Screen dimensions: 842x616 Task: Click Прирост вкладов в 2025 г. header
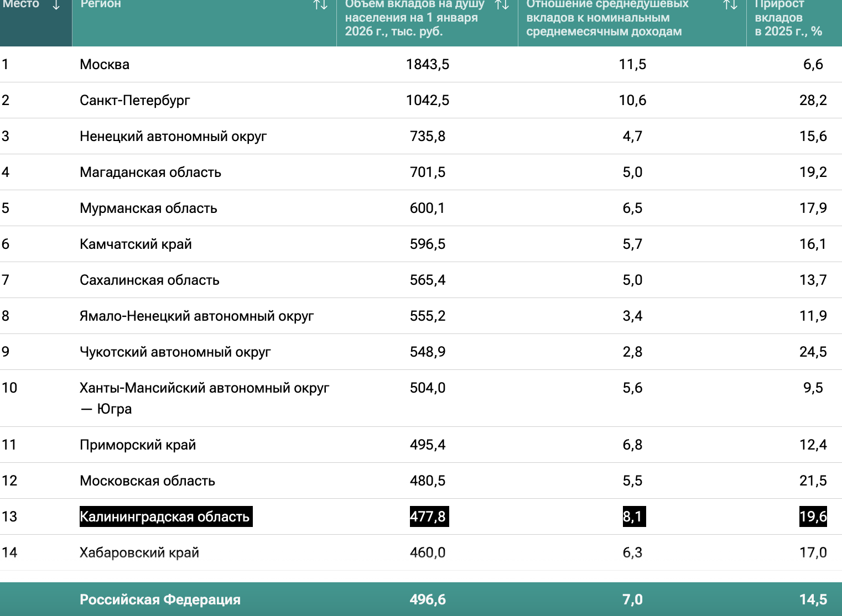tap(788, 18)
